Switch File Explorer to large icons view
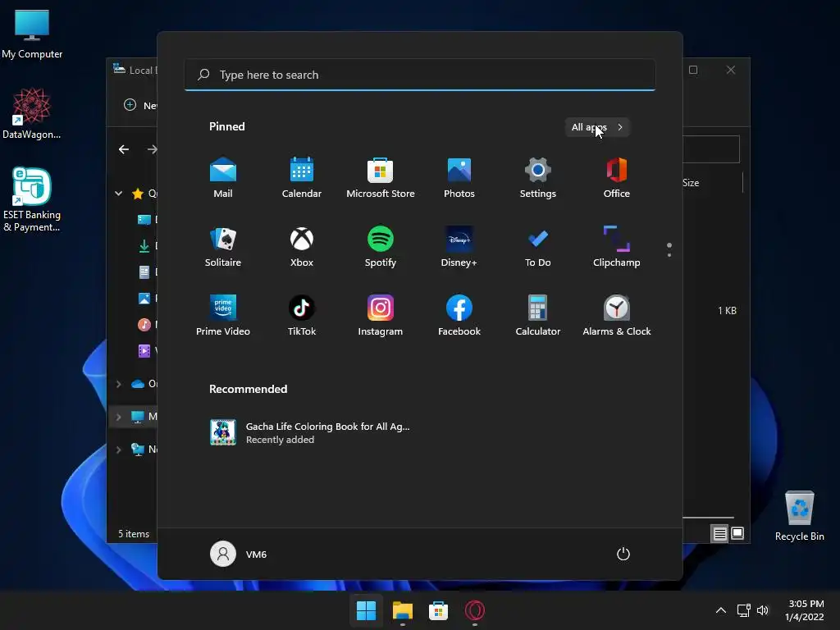Viewport: 840px width, 630px height. (x=737, y=533)
